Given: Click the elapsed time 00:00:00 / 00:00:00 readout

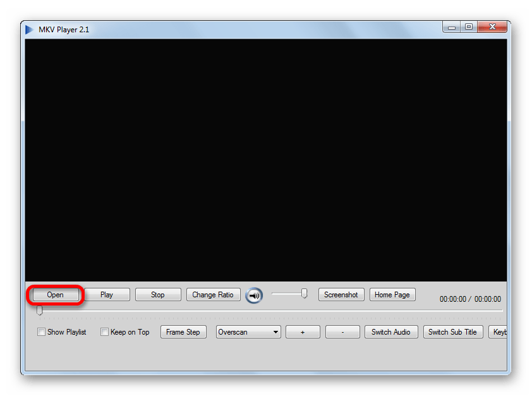Looking at the screenshot, I should [x=470, y=299].
